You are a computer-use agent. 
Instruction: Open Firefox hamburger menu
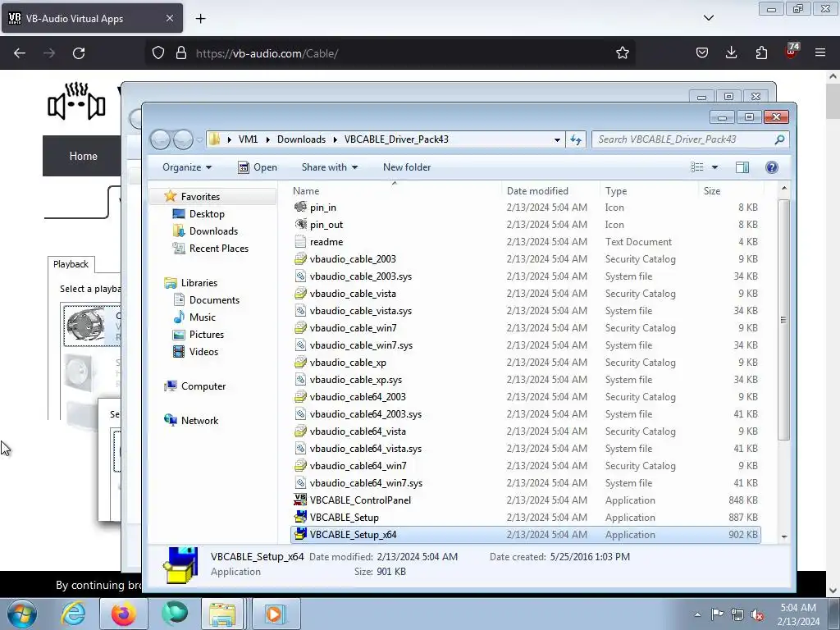819,52
